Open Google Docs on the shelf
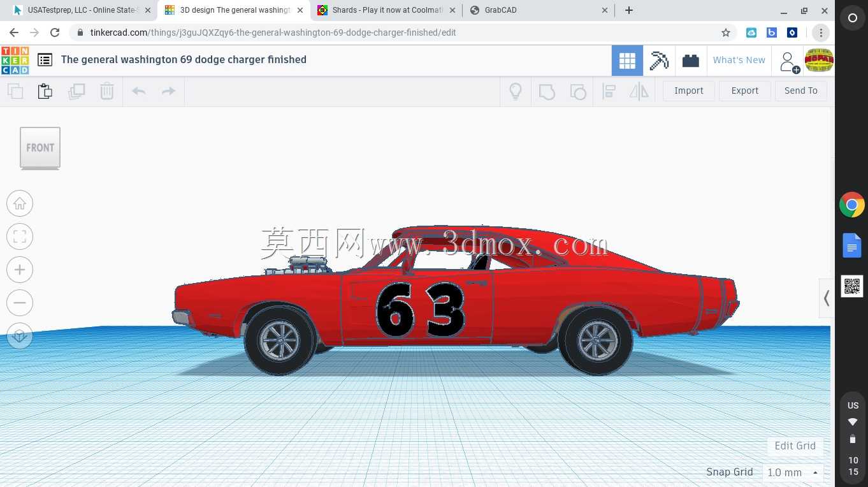The width and height of the screenshot is (868, 487). click(852, 245)
